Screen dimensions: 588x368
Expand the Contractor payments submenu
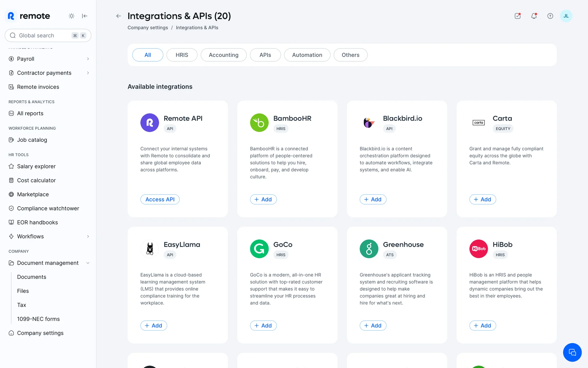click(x=88, y=73)
